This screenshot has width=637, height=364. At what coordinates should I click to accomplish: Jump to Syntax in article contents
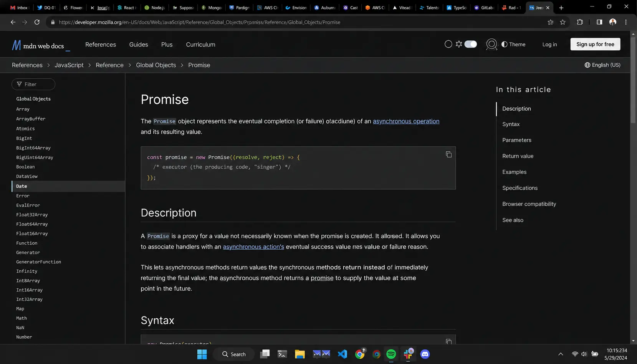(511, 124)
